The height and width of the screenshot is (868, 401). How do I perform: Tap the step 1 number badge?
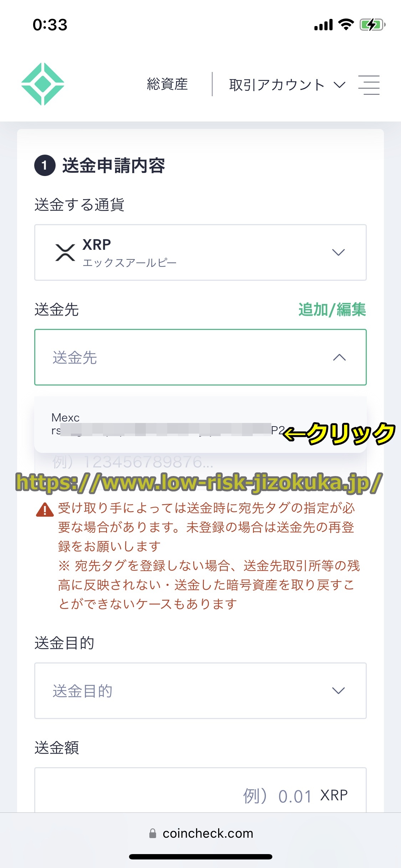click(45, 165)
